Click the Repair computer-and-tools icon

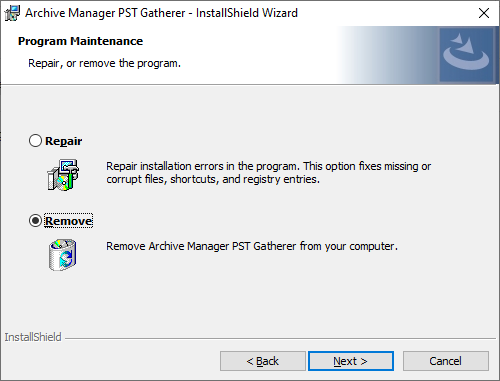63,175
